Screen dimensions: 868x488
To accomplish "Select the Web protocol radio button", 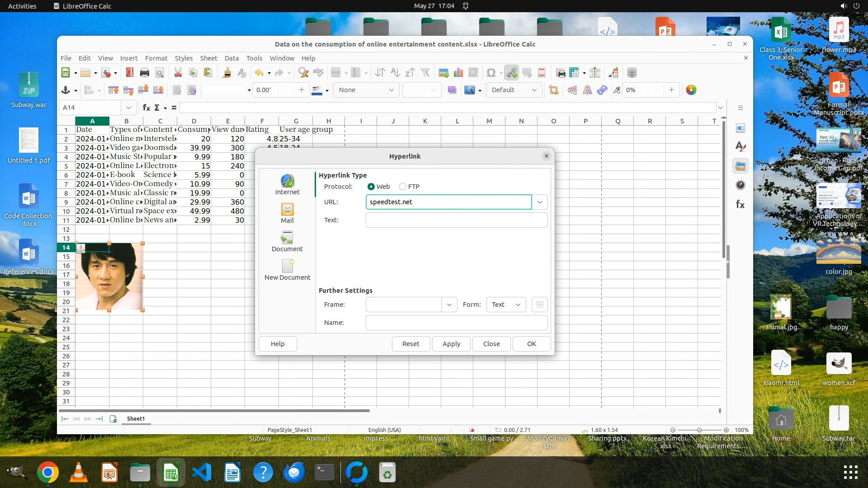I will pos(371,187).
